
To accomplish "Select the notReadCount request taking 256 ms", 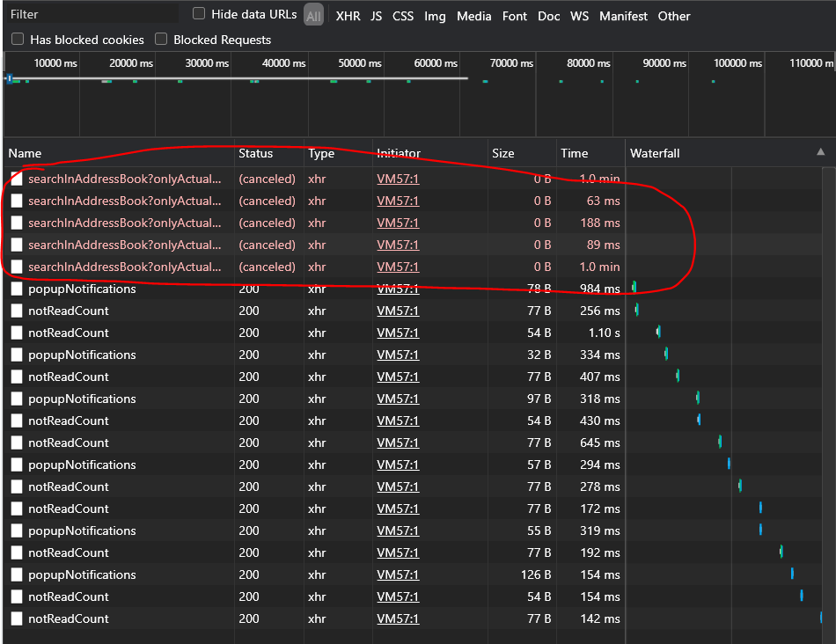I will click(x=69, y=311).
